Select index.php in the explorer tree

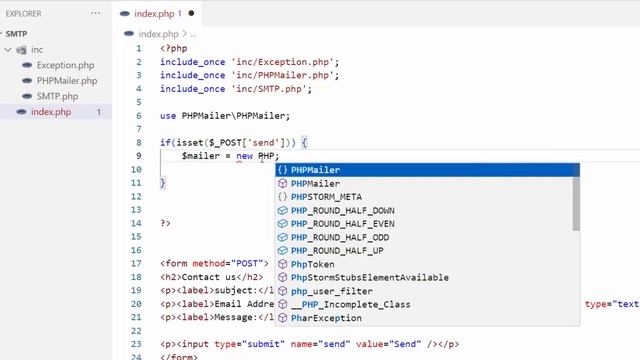(51, 112)
